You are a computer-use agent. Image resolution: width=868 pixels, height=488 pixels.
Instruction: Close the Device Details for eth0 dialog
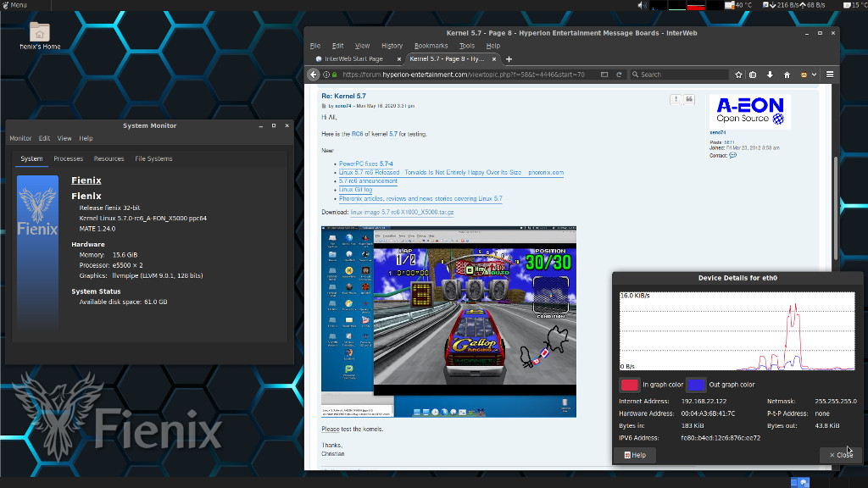click(841, 455)
